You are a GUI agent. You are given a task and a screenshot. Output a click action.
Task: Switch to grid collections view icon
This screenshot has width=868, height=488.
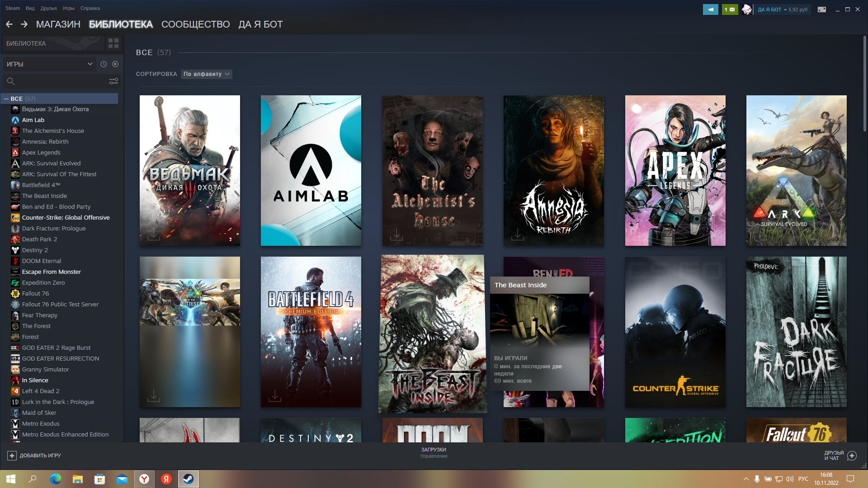point(113,43)
